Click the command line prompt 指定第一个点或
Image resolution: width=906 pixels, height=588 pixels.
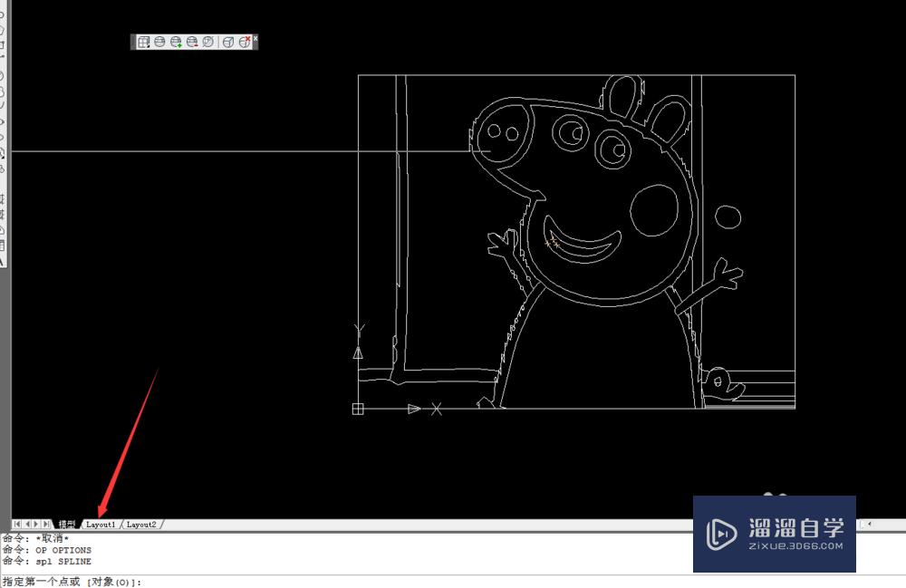click(x=72, y=582)
